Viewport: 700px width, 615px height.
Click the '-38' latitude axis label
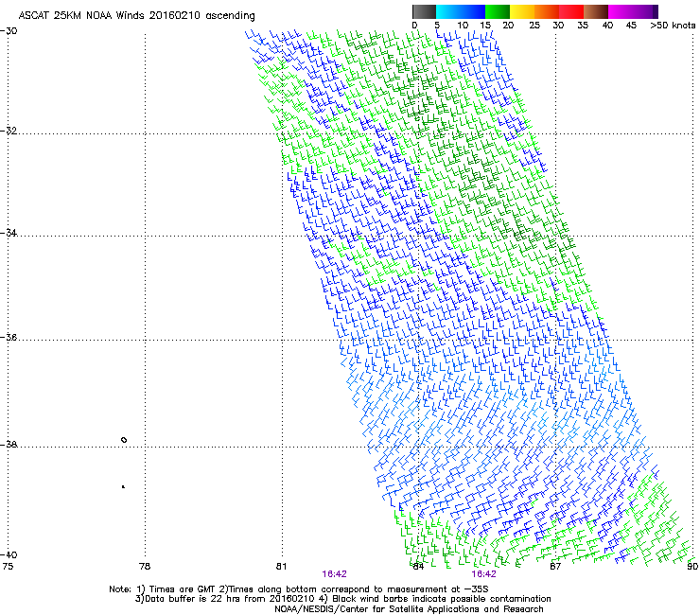click(9, 445)
